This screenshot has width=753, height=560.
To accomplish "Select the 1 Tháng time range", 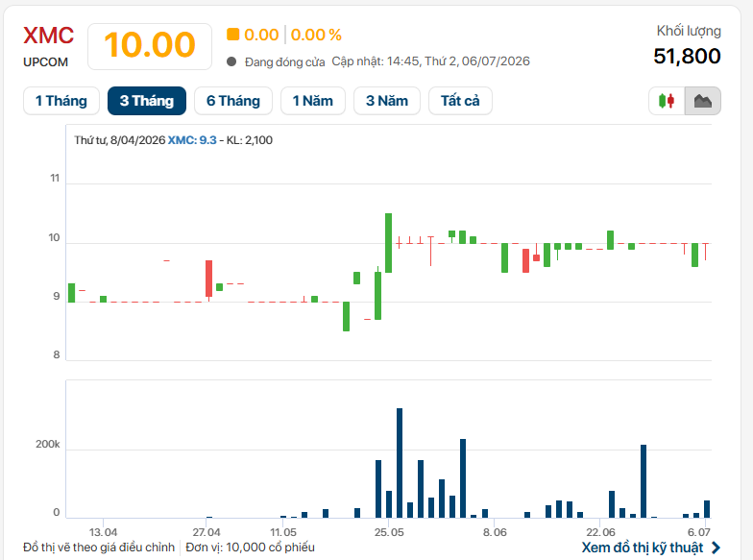I will [61, 101].
